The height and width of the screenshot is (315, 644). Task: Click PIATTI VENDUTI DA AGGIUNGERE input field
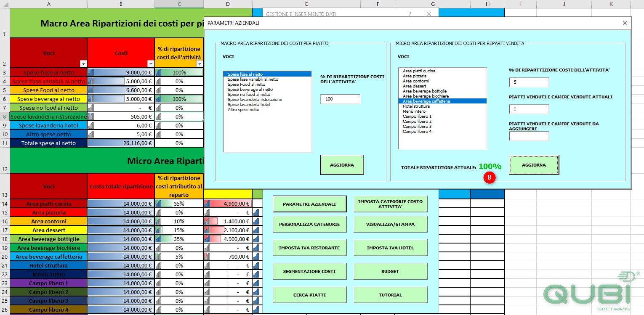point(529,136)
